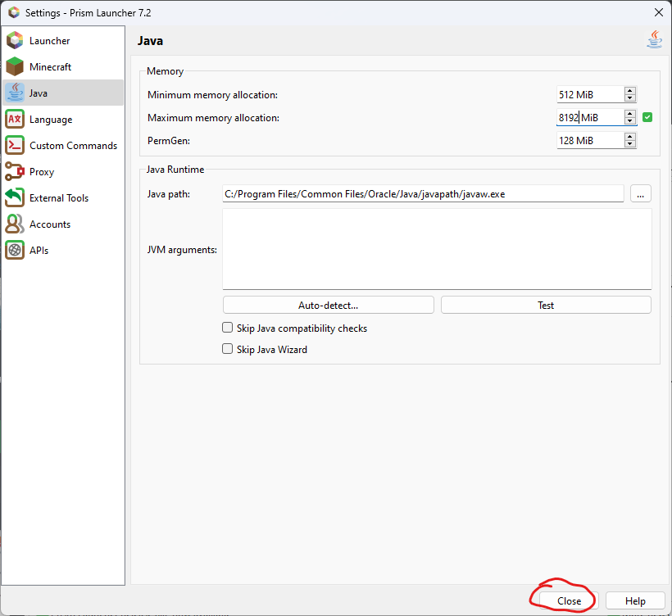Increase minimum memory allocation with up arrow
The height and width of the screenshot is (616, 672).
629,91
